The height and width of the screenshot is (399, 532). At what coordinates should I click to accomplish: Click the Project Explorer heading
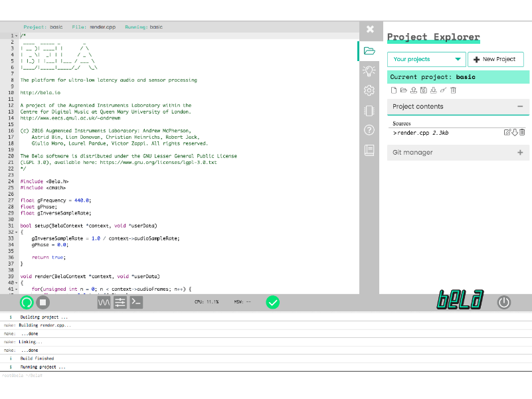(x=433, y=37)
